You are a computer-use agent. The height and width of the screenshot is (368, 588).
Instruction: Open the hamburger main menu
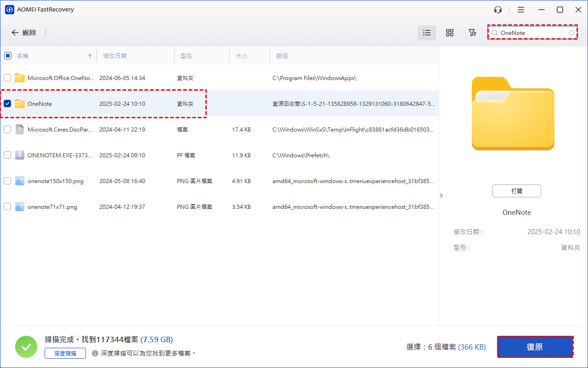521,10
